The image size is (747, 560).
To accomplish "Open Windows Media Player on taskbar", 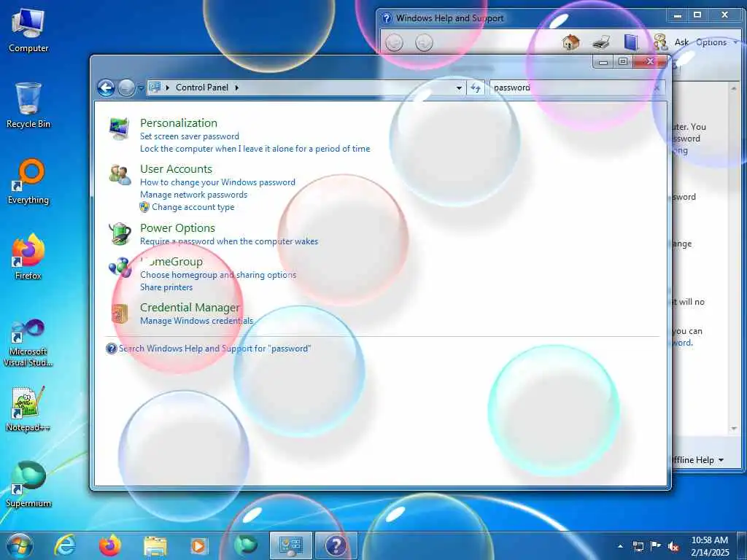I will pyautogui.click(x=198, y=546).
